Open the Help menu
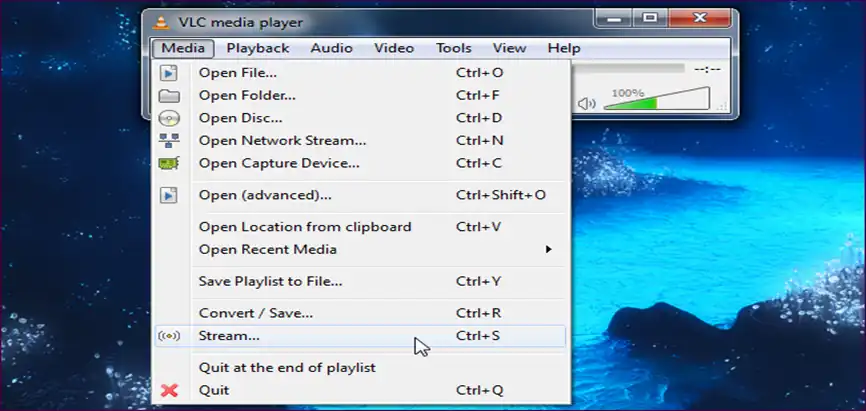This screenshot has height=411, width=866. [564, 49]
